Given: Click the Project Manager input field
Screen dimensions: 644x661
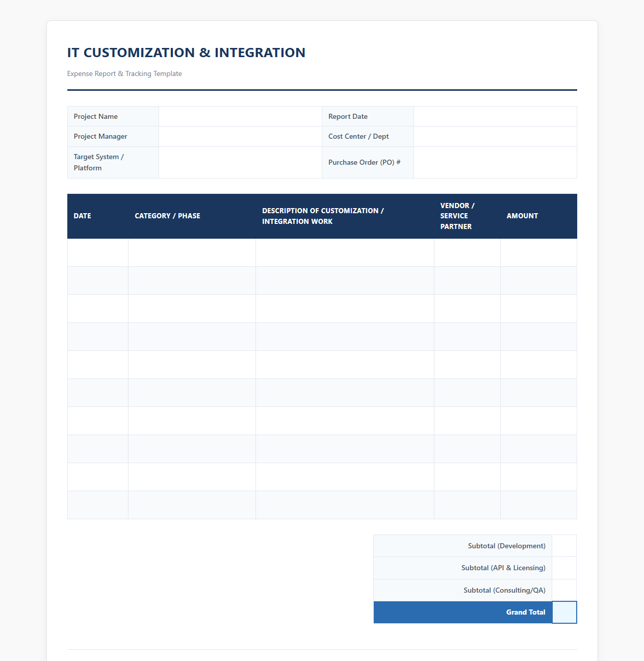Looking at the screenshot, I should [x=240, y=137].
